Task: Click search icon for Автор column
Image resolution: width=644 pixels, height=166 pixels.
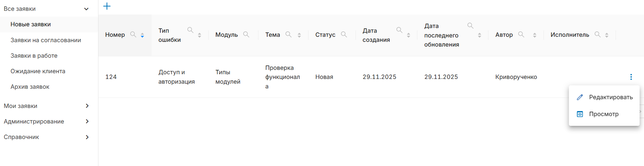Action: (x=521, y=34)
